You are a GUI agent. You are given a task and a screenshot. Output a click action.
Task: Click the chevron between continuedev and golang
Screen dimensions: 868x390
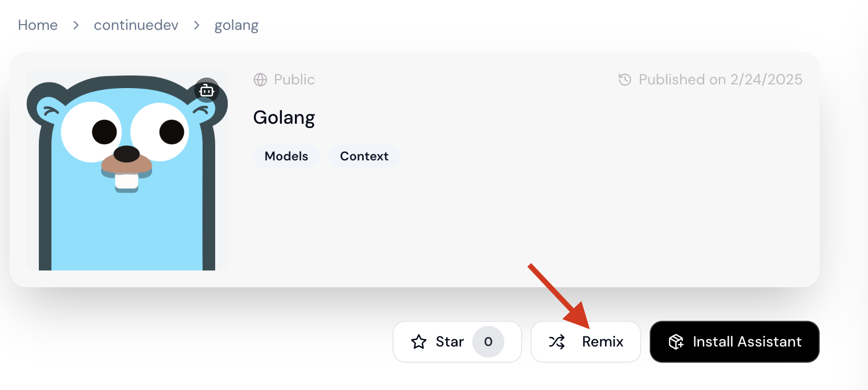[196, 25]
